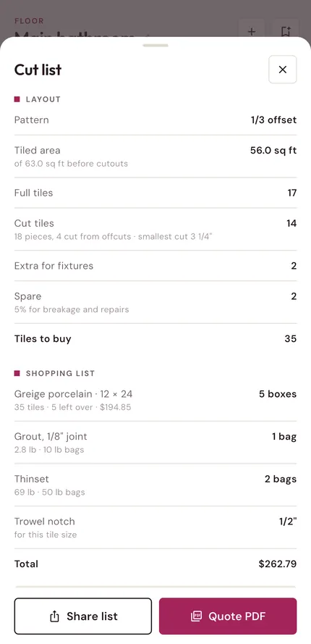Tap the Shopping list section square marker
Viewport: 311px width, 644px height.
tap(17, 373)
